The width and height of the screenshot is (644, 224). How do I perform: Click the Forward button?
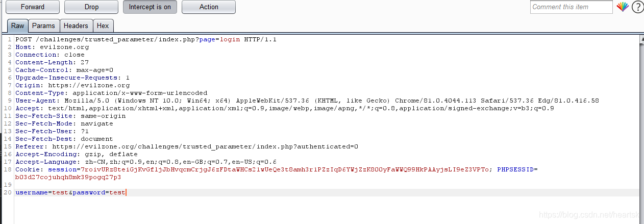(33, 7)
